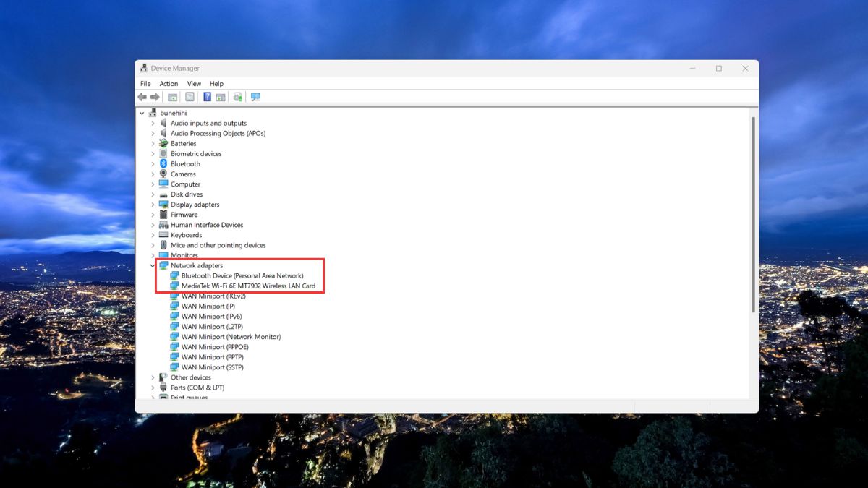Click the mouse icon beside Mice and other pointing devices
The image size is (868, 488).
(x=163, y=245)
